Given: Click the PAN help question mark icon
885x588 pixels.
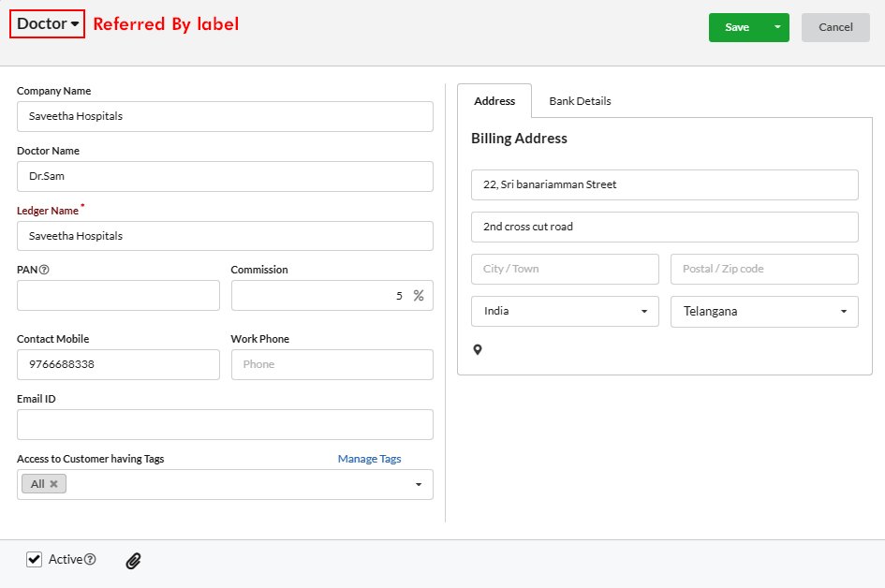Looking at the screenshot, I should [x=44, y=270].
